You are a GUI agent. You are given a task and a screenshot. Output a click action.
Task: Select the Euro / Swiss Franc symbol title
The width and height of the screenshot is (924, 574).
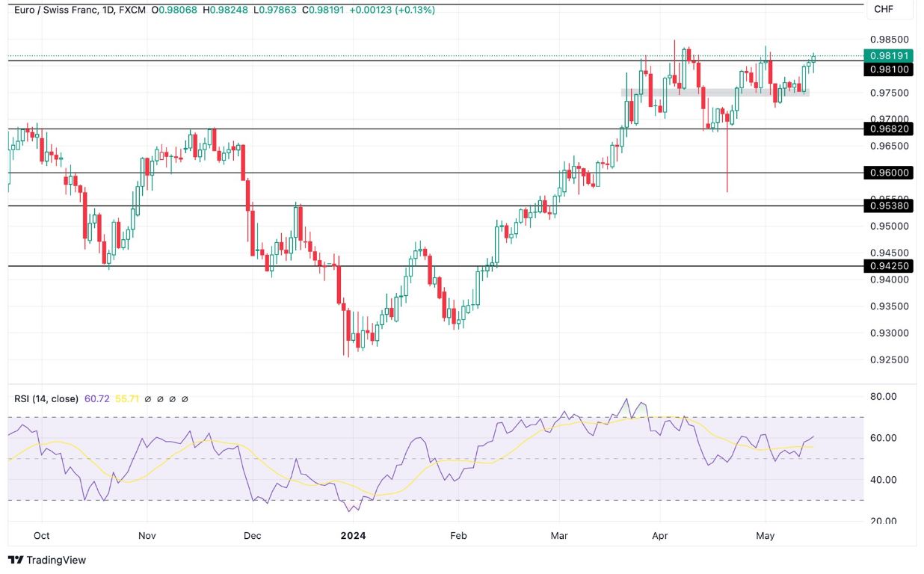point(56,10)
